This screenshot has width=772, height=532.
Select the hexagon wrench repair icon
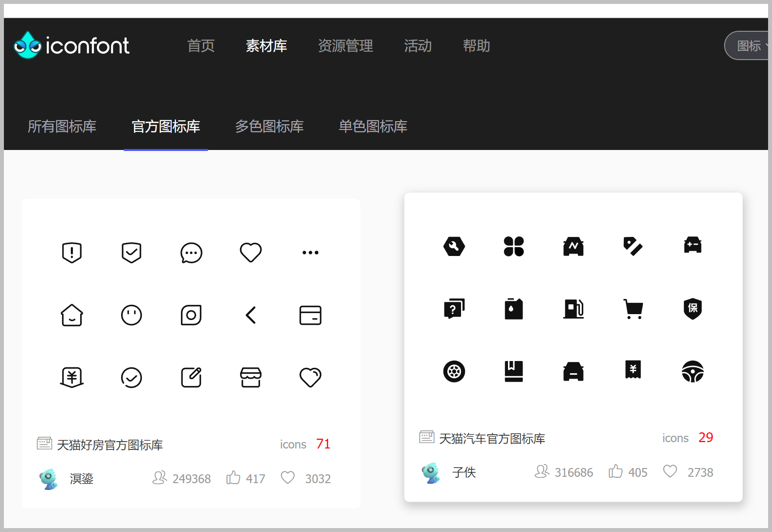(454, 246)
